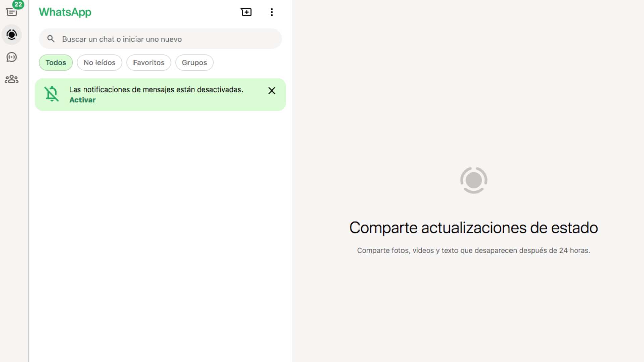644x362 pixels.
Task: Select the Todos filter tab
Action: (56, 62)
